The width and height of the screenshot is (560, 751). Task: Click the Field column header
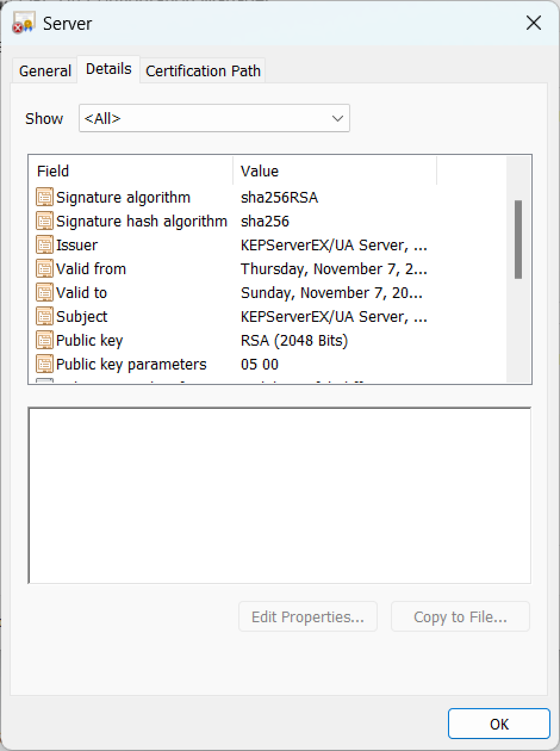[131, 171]
